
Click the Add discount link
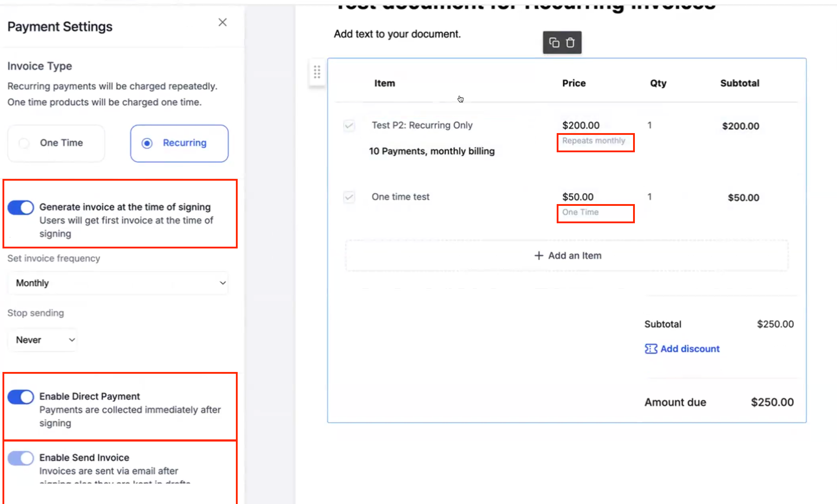pyautogui.click(x=690, y=349)
